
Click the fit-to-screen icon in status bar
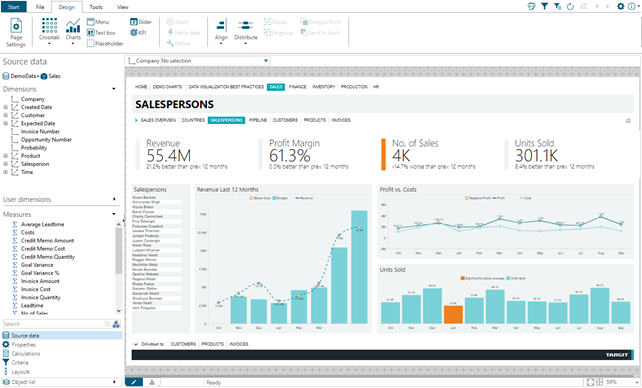click(590, 382)
